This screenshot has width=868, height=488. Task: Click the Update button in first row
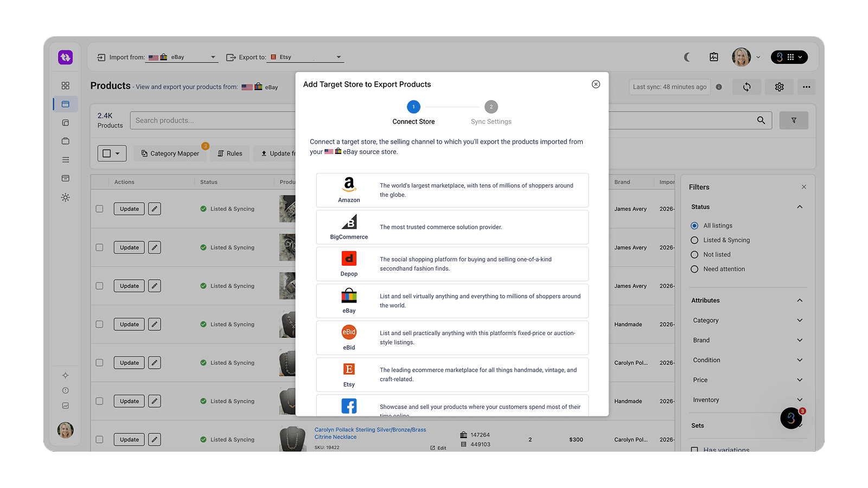pos(129,209)
